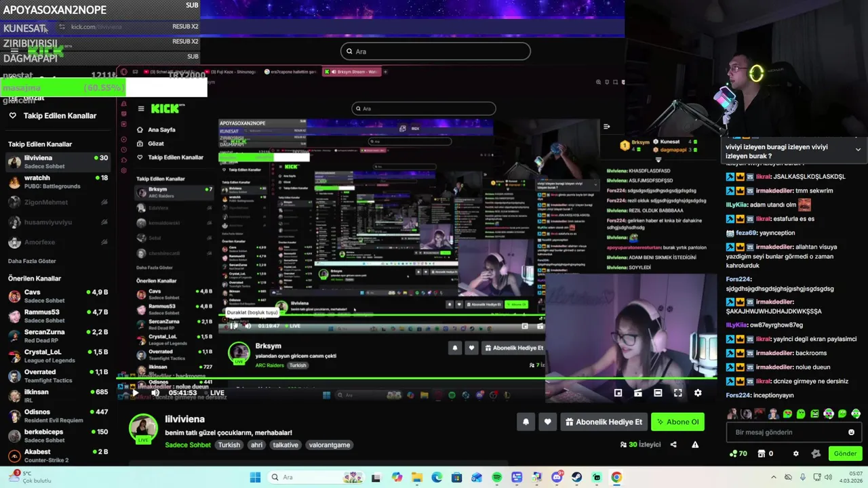Follow lilviviena with the heart icon
The image size is (868, 488).
[x=547, y=422]
